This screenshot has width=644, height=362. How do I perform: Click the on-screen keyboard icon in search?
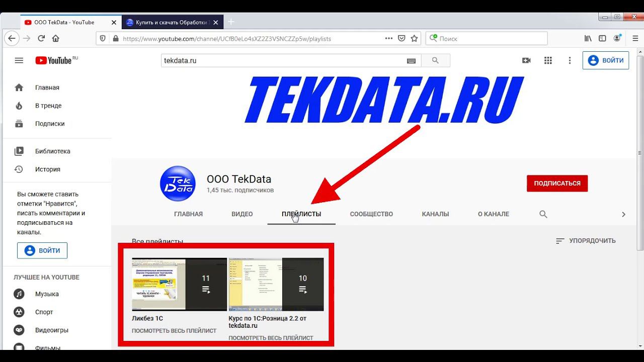(x=411, y=61)
